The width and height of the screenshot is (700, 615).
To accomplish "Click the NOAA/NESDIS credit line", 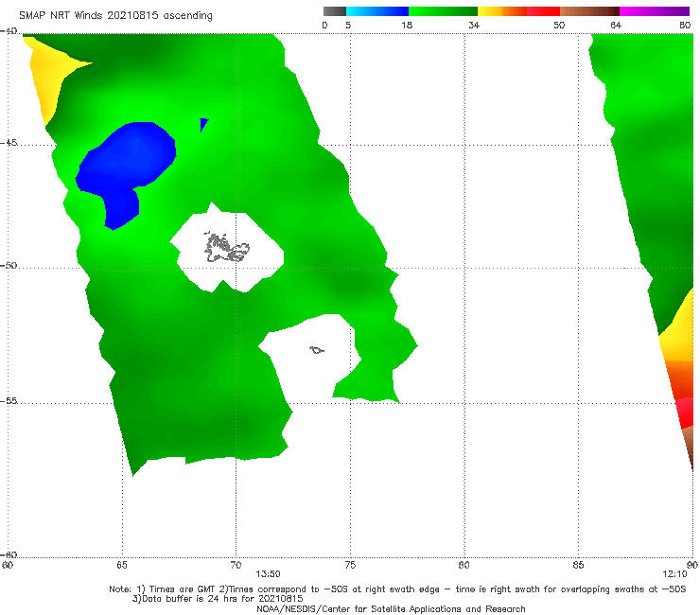I will pos(391,608).
